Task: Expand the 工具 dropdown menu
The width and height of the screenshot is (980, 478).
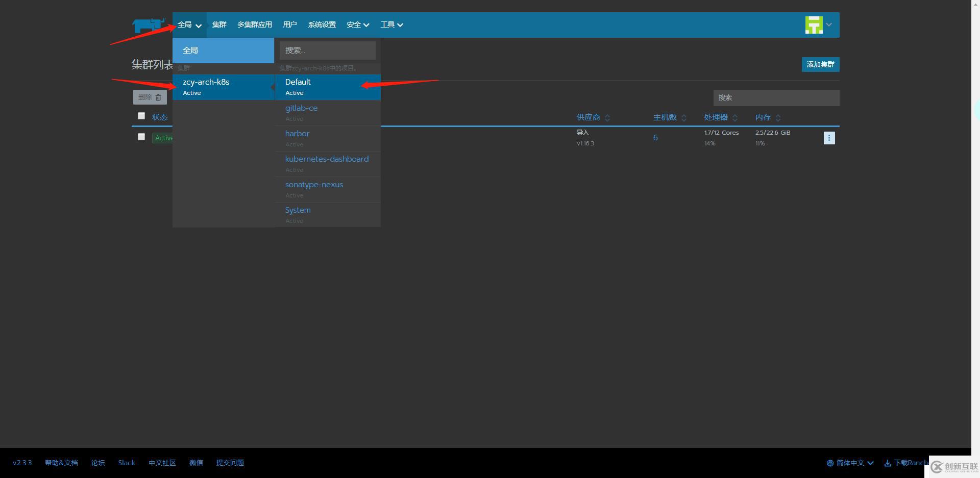Action: (391, 24)
